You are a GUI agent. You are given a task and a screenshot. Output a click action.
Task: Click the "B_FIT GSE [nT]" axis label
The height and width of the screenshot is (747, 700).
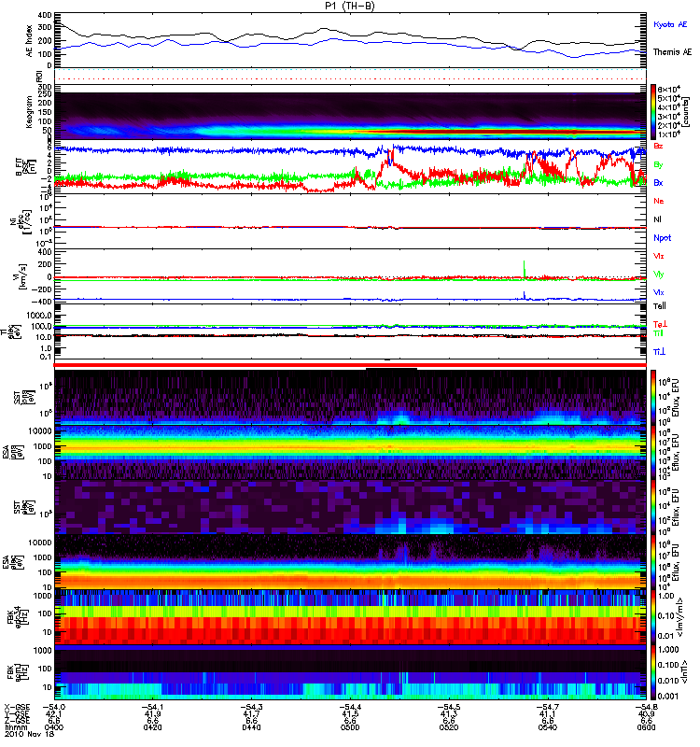[26, 166]
